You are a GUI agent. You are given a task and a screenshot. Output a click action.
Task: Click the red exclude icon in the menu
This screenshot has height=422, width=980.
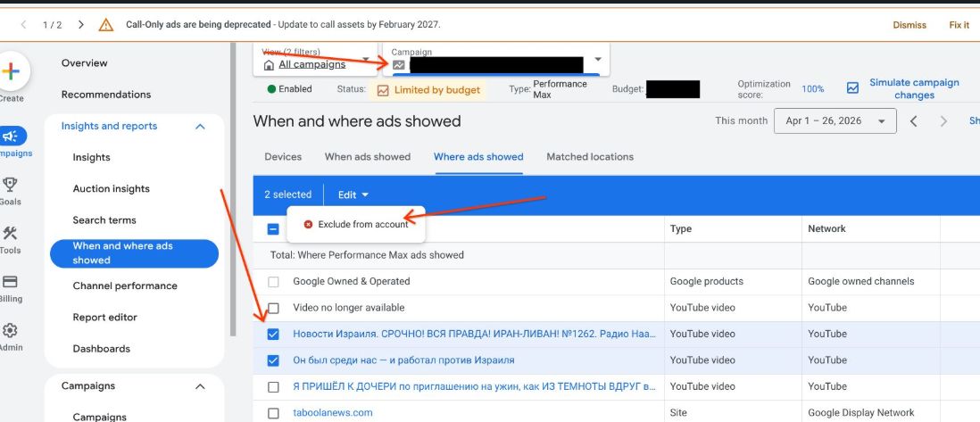[308, 225]
